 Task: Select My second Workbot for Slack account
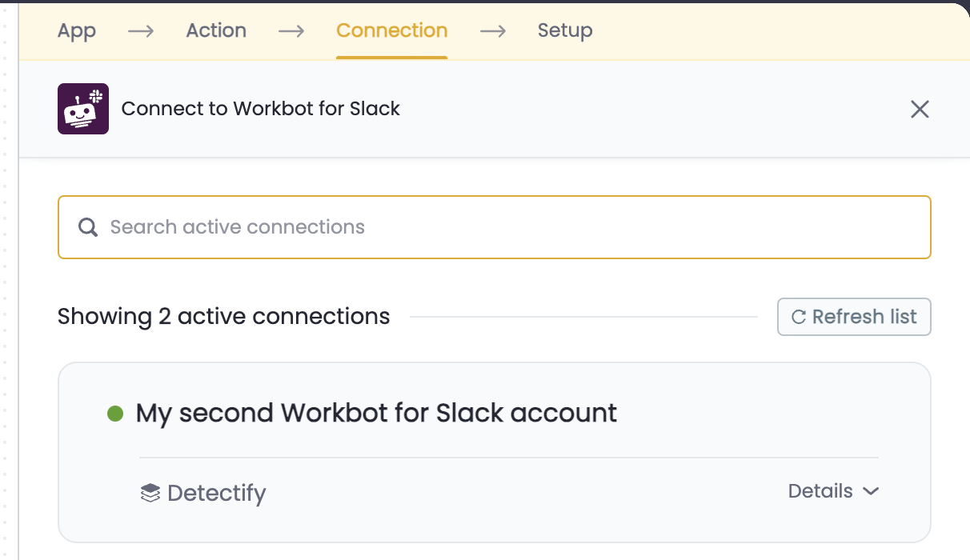(x=376, y=414)
